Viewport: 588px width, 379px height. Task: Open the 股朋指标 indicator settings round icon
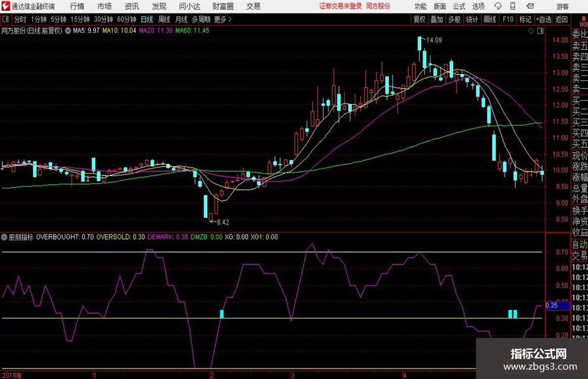pos(4,237)
